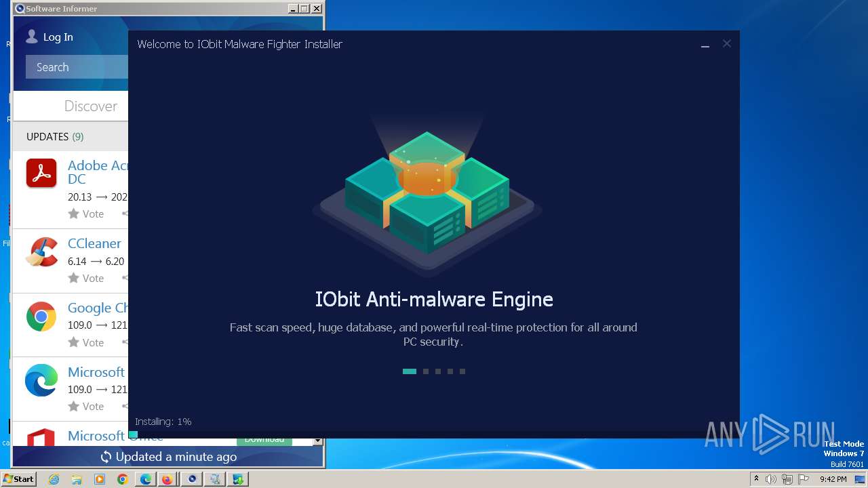This screenshot has height=488, width=868.
Task: Click the Show desktop button
Action: [861, 479]
